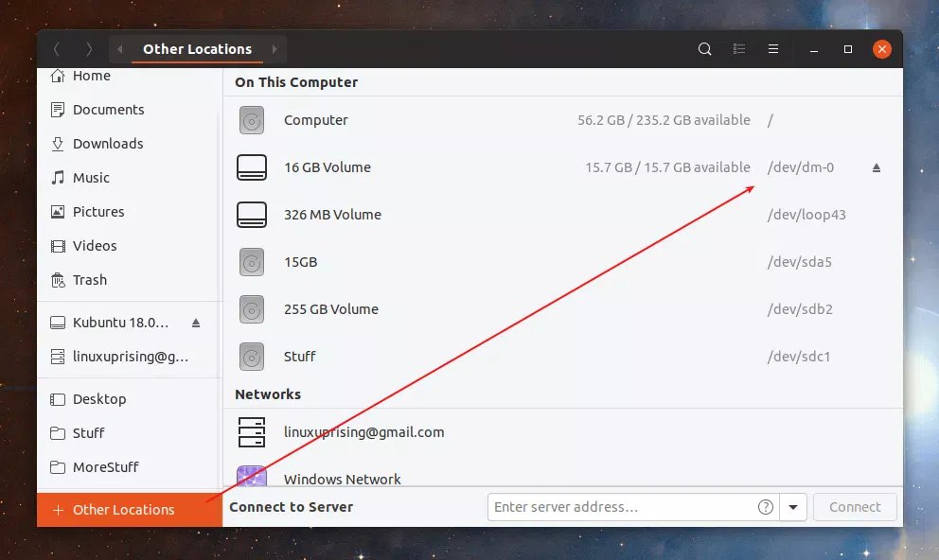This screenshot has height=560, width=939.
Task: Open the 326 MB Volume row
Action: 562,215
